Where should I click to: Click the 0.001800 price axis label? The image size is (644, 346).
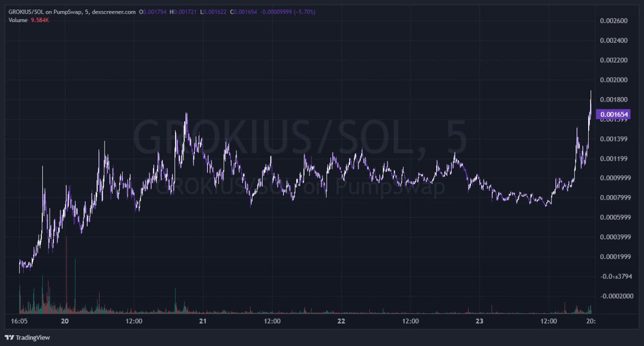click(613, 100)
